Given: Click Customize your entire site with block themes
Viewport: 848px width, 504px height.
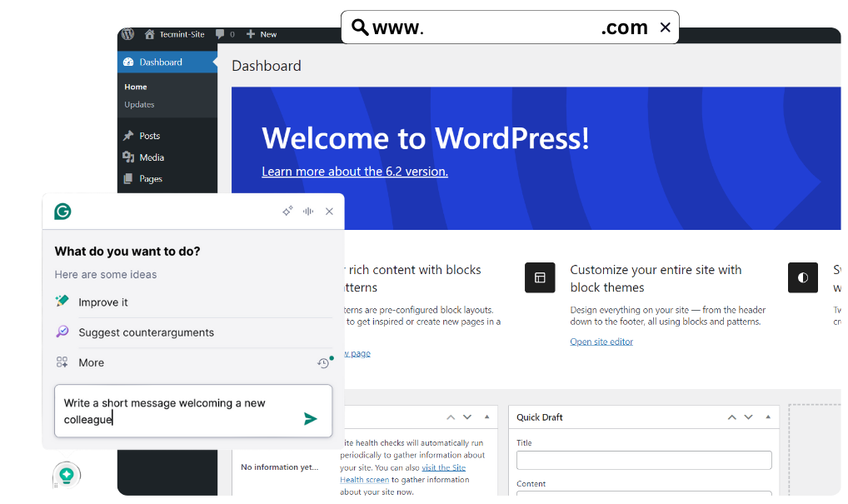Looking at the screenshot, I should point(656,278).
